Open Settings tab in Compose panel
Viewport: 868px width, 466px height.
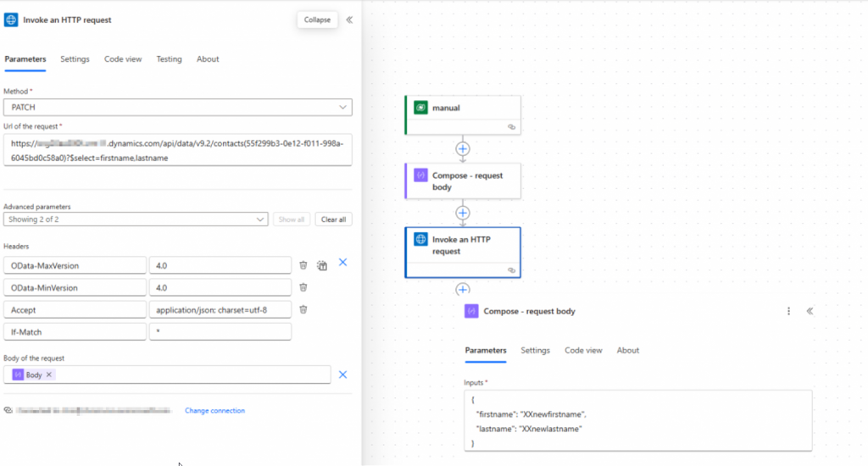(x=535, y=350)
